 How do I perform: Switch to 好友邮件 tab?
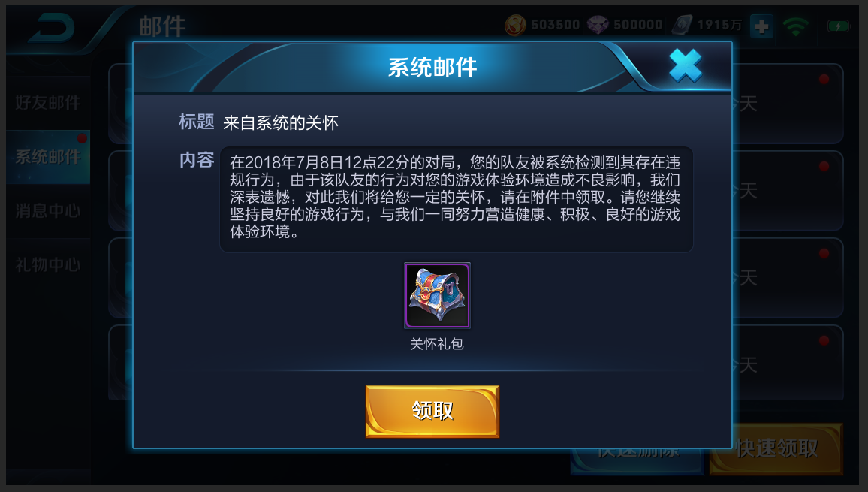48,102
